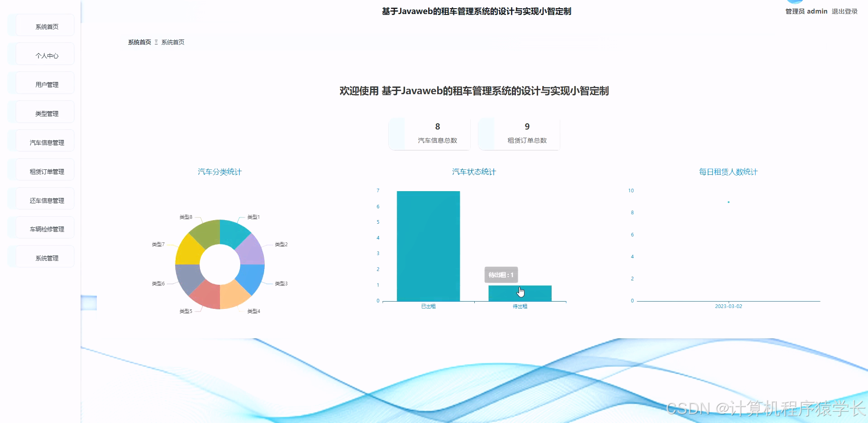Click the breadcrumb hamburger icon
Screen dimensions: 868x423
click(x=156, y=42)
